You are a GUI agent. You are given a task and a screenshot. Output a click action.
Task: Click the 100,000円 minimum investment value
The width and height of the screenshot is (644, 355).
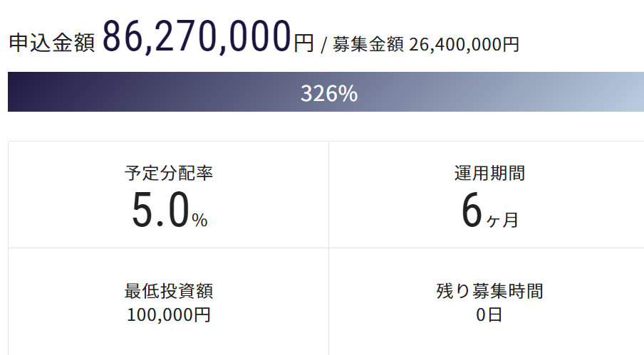tap(169, 314)
